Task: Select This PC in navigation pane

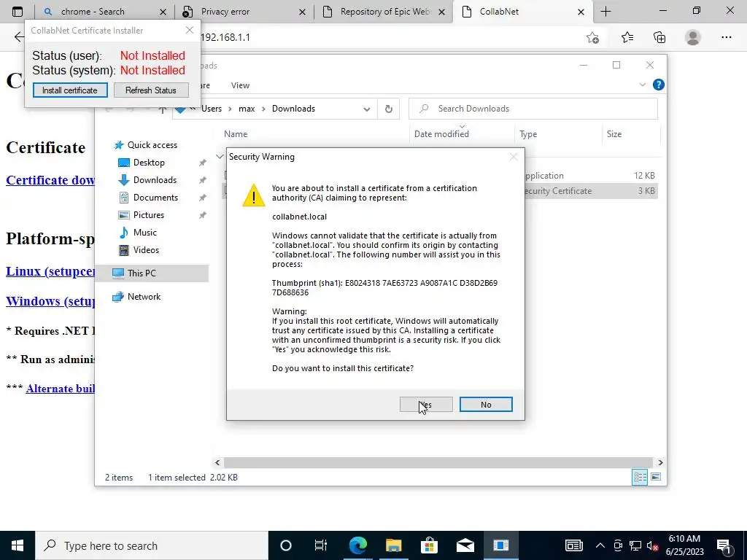Action: click(152, 273)
